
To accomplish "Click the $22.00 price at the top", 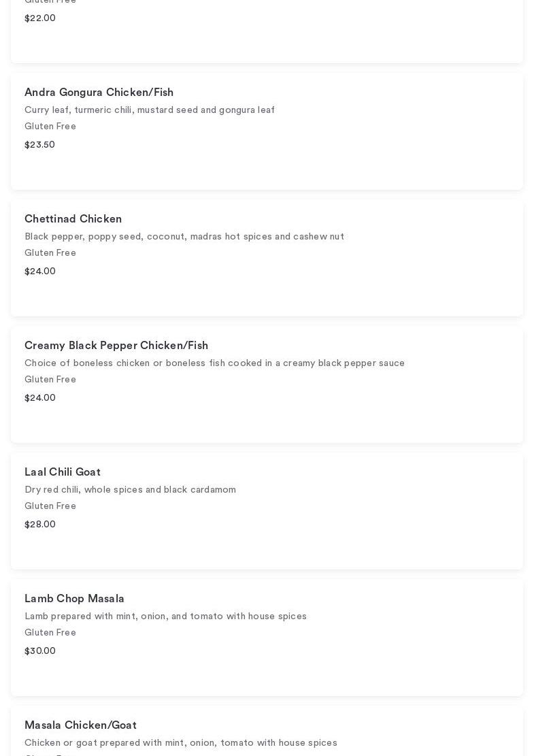I will pos(40,18).
